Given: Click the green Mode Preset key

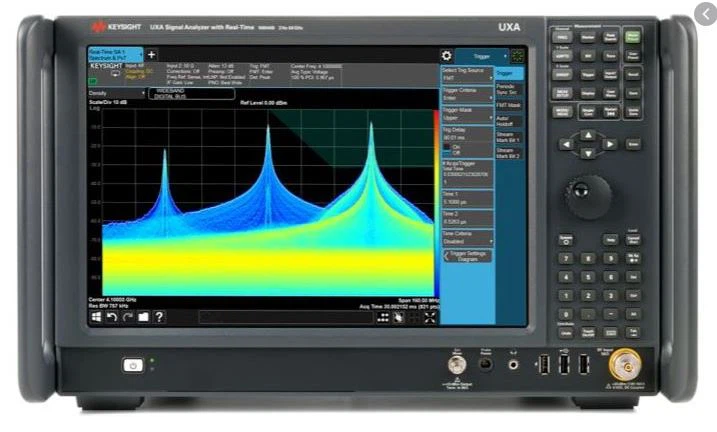Looking at the screenshot, I should click(633, 37).
